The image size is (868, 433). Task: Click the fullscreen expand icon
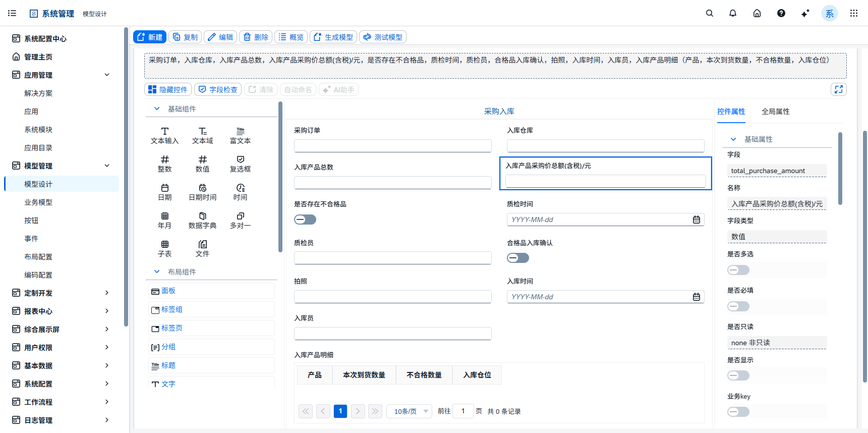838,89
